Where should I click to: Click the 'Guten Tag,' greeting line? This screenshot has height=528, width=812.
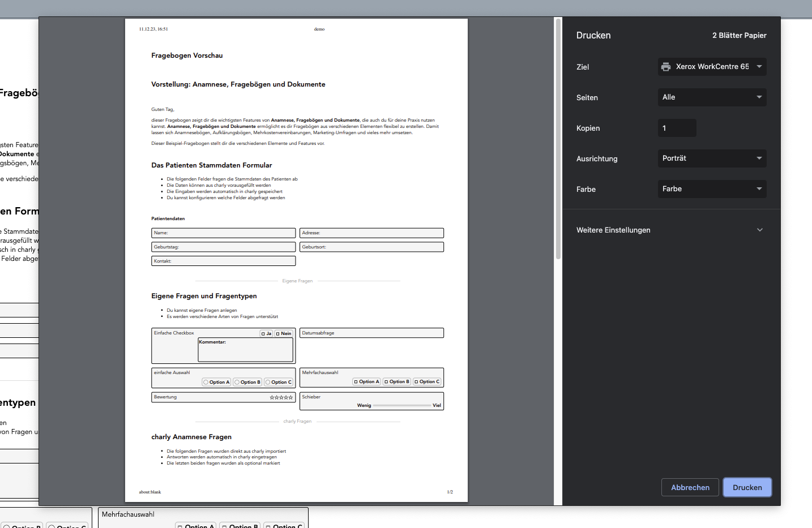click(163, 110)
